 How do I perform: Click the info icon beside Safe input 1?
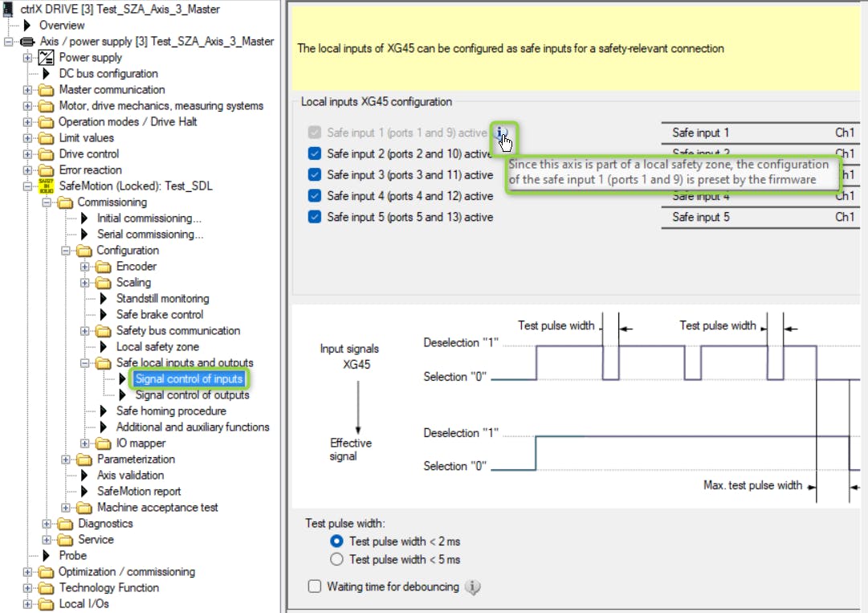point(500,133)
